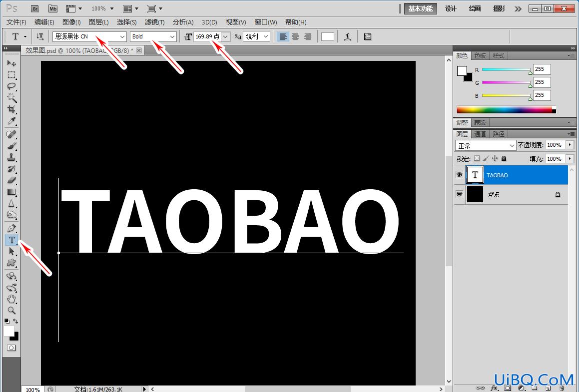Close the 效果图.psd document tab
Screen dimensions: 579x392
[x=139, y=50]
